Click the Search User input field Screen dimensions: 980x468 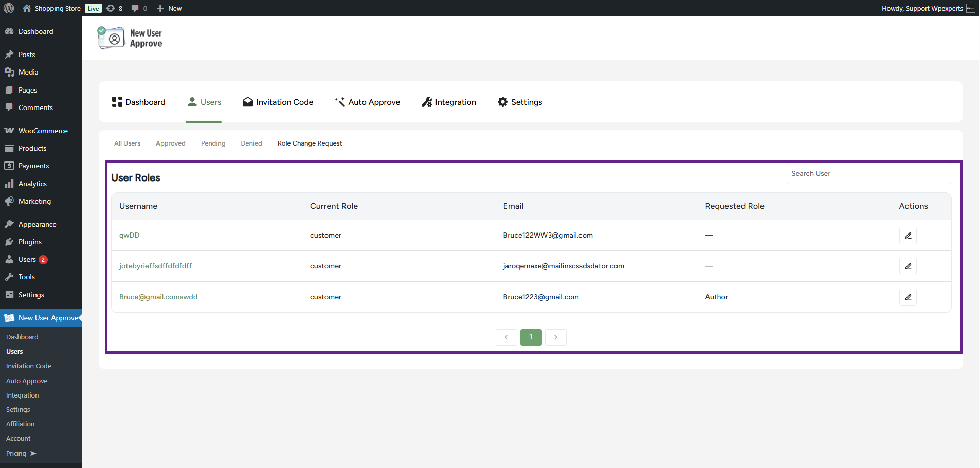[x=868, y=174]
